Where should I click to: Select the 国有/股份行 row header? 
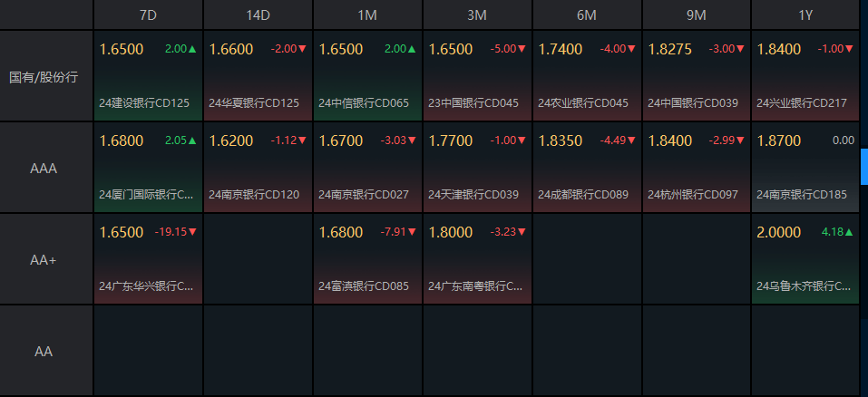(44, 77)
